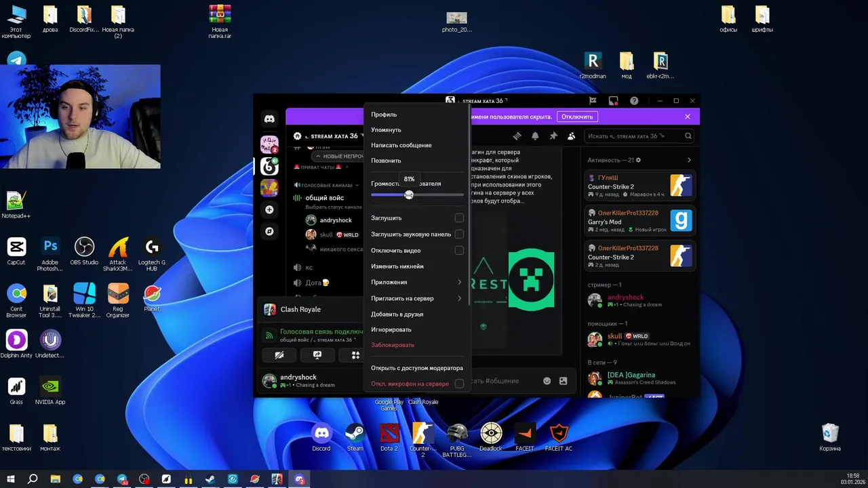Open the Minecraft creeper image thumbnail
The width and height of the screenshot is (868, 488).
tap(532, 280)
